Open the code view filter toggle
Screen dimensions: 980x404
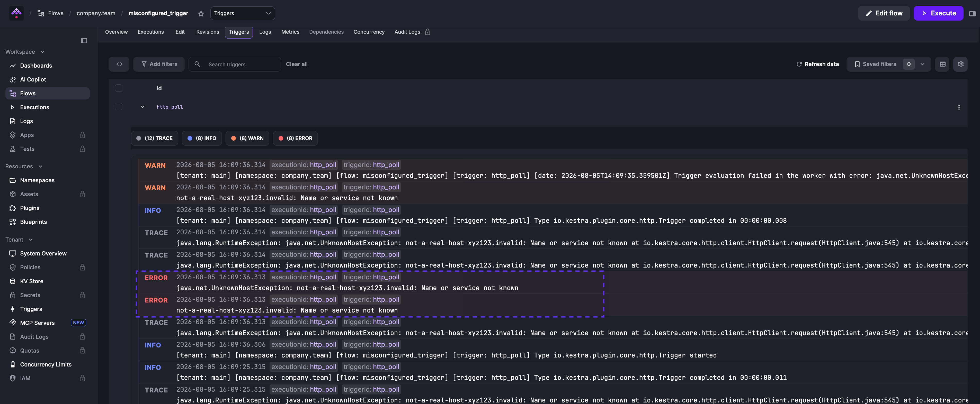pyautogui.click(x=119, y=64)
